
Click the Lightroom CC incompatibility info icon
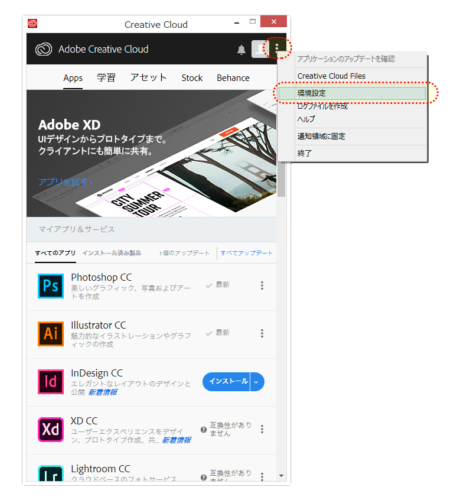203,477
